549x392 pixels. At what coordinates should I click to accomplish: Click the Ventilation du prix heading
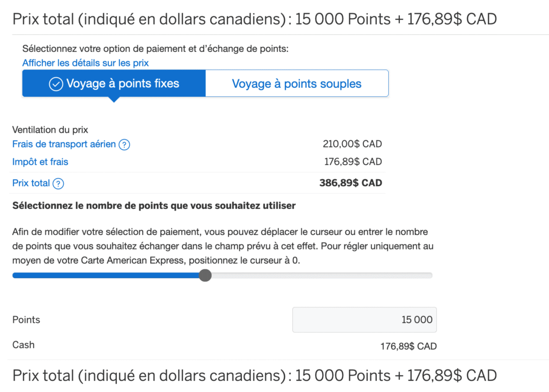tap(50, 130)
